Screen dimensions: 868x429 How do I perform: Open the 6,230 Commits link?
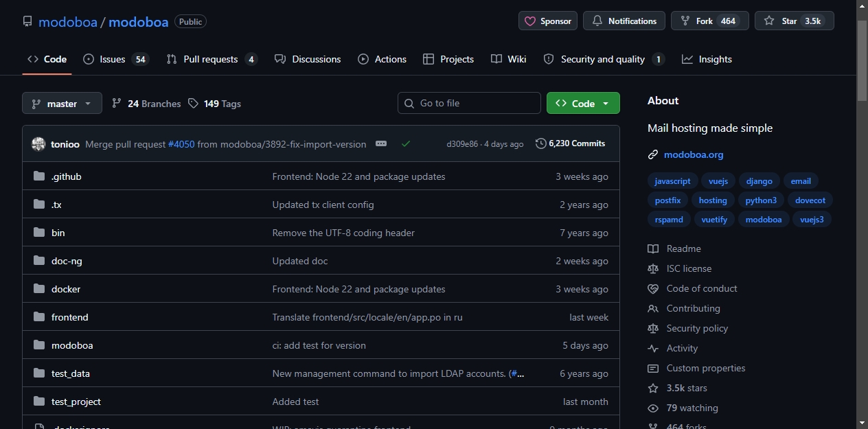point(571,143)
